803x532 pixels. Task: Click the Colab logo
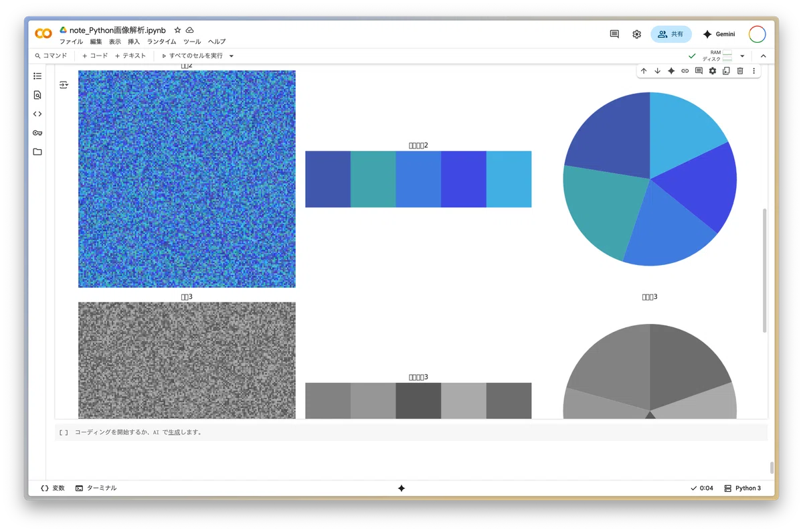pyautogui.click(x=43, y=33)
